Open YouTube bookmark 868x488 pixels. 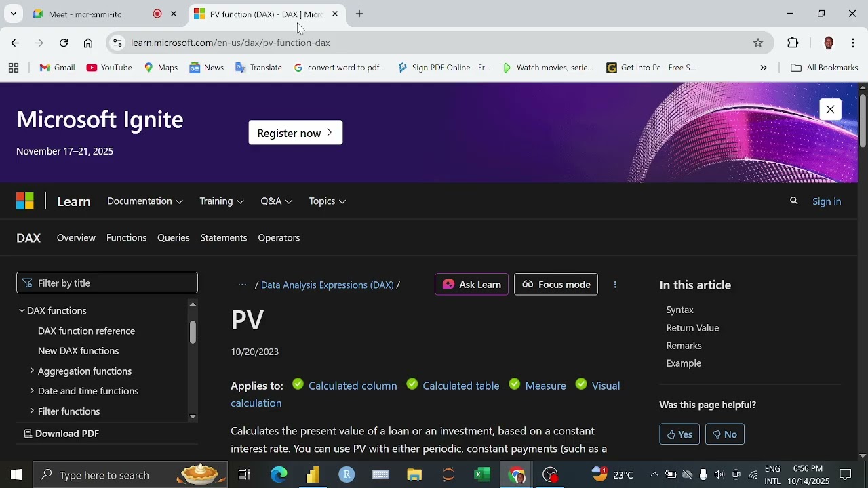point(109,68)
